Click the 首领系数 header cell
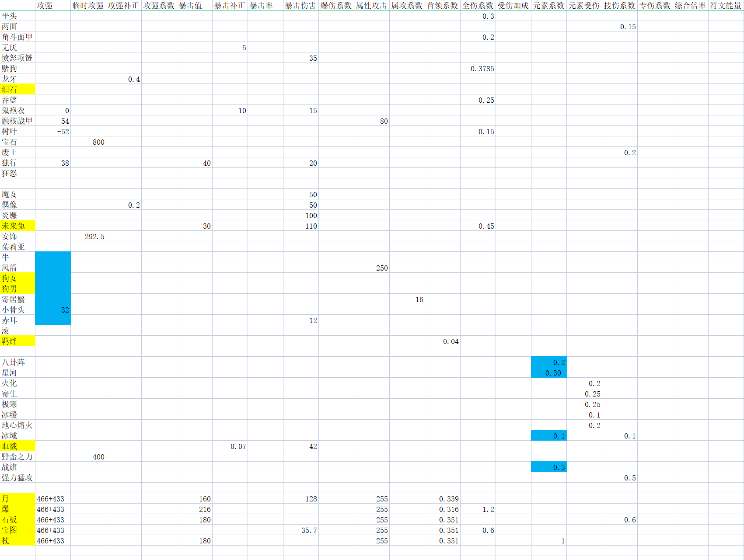Viewport: 744px width, 560px height. 443,5
